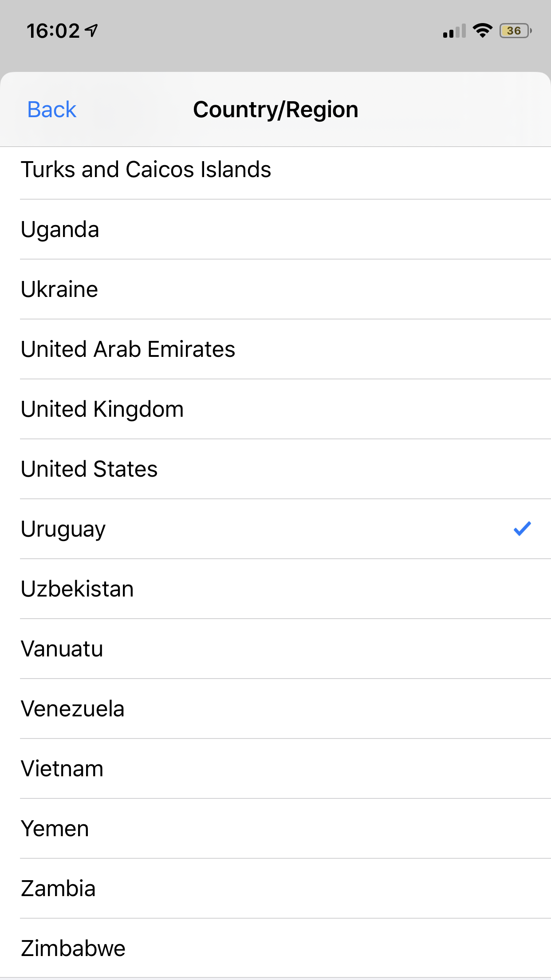Pick Vietnam from the countries
This screenshot has width=551, height=980.
(62, 769)
